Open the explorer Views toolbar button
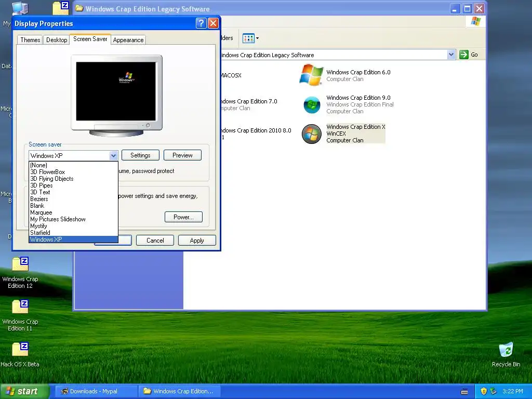The height and width of the screenshot is (399, 532). tap(251, 38)
